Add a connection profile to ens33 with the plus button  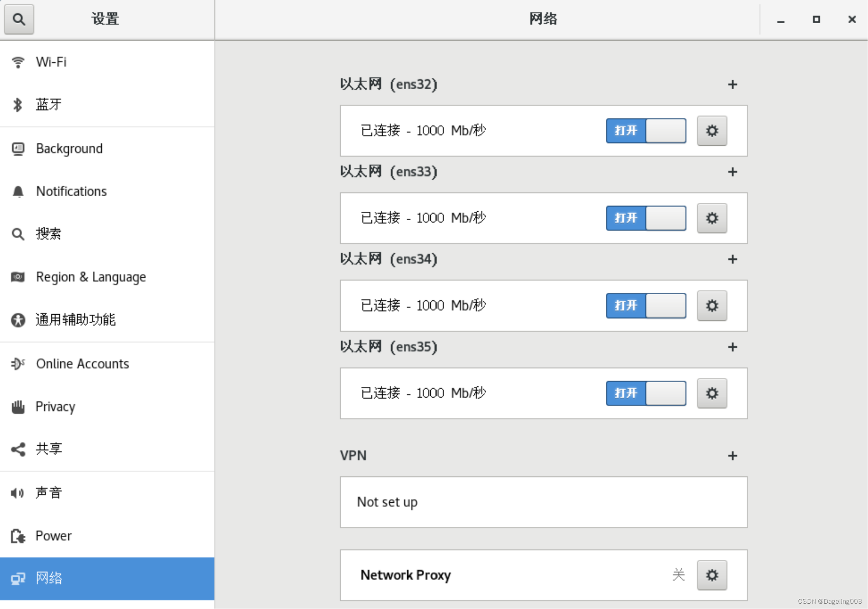(732, 172)
